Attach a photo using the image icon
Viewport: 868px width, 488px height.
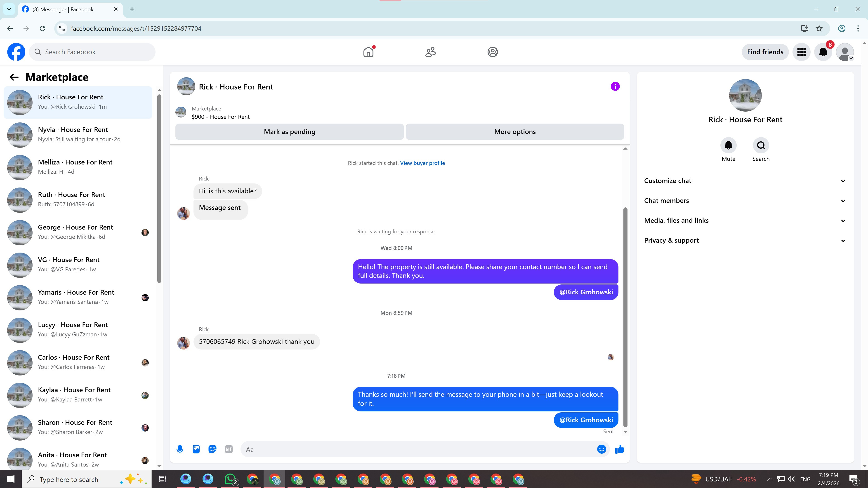click(196, 449)
